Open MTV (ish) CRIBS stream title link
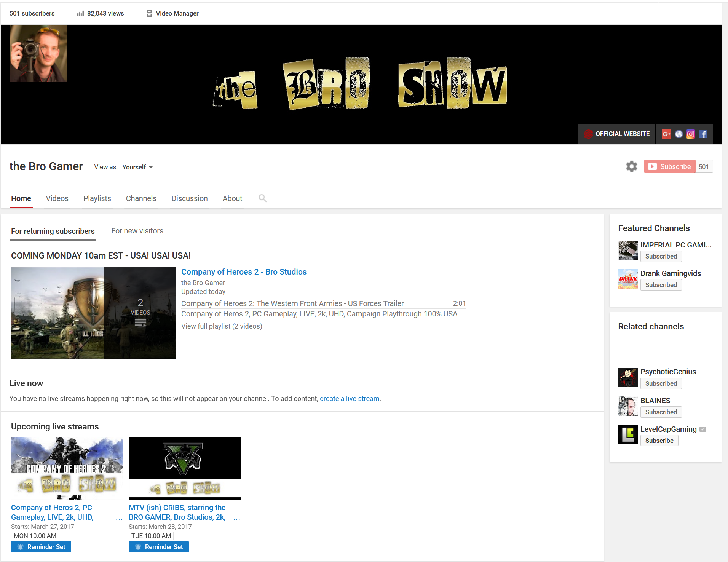This screenshot has width=728, height=562. tap(177, 513)
